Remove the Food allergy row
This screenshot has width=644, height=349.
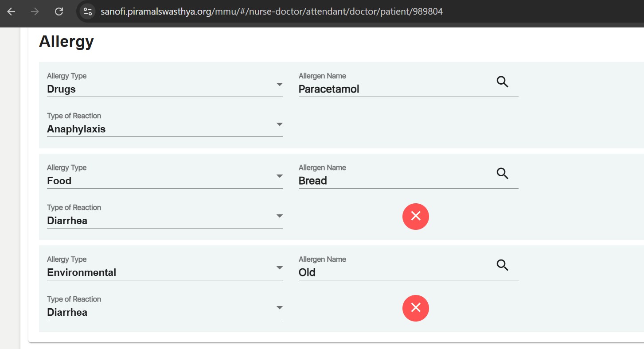[x=415, y=217]
